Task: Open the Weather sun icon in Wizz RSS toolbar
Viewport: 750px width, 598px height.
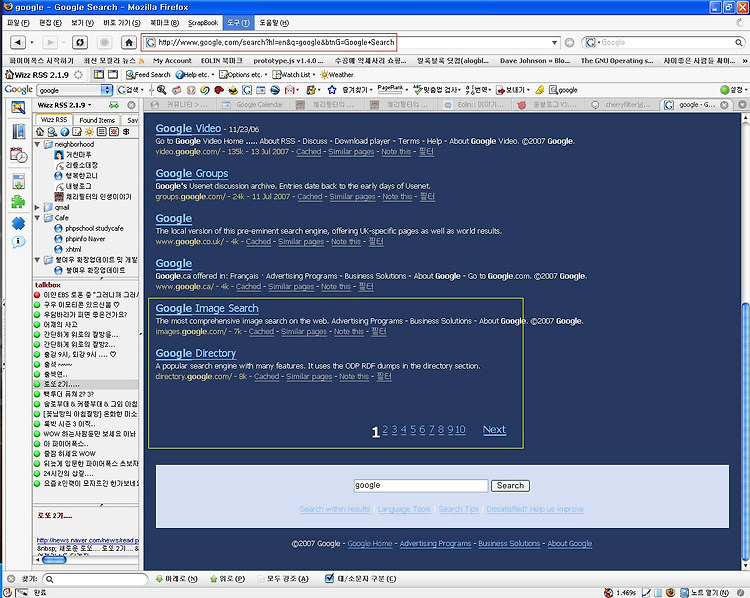Action: [324, 75]
